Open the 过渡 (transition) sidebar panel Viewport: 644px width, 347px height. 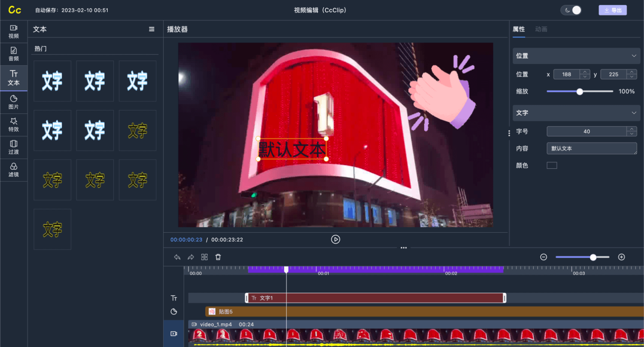(x=14, y=147)
